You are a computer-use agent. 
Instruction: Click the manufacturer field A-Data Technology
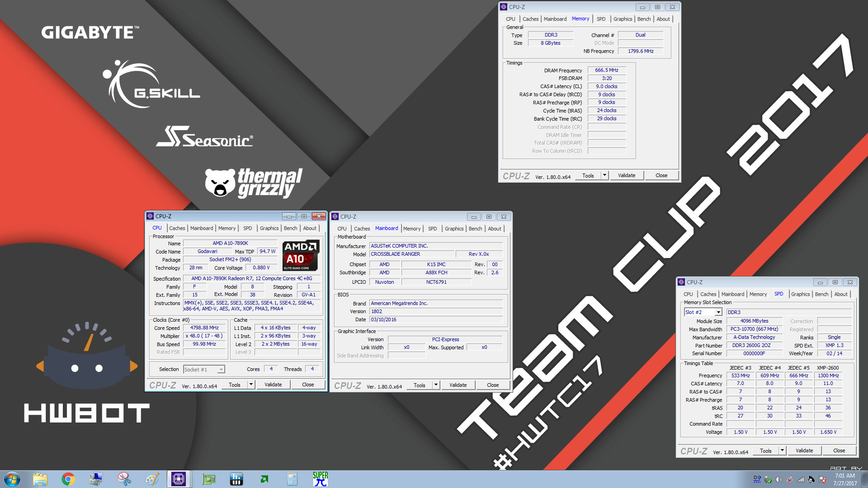[754, 337]
